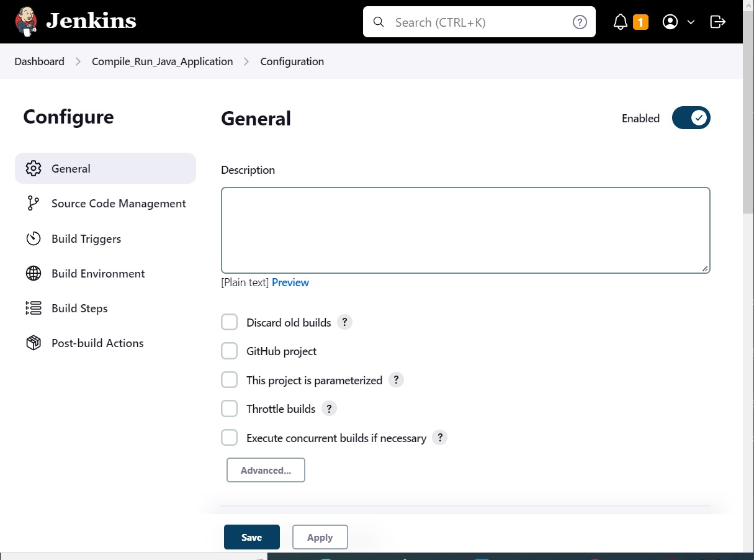Open help for Throttle builds

pos(329,409)
